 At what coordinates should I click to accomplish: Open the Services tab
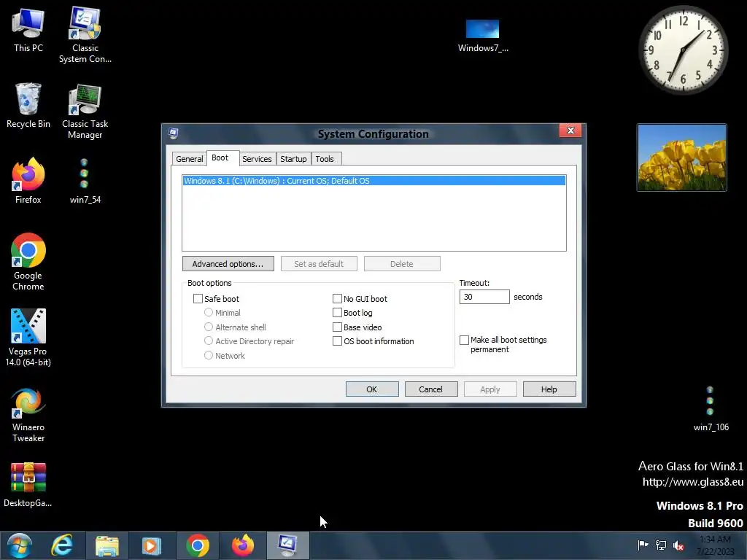click(x=257, y=159)
